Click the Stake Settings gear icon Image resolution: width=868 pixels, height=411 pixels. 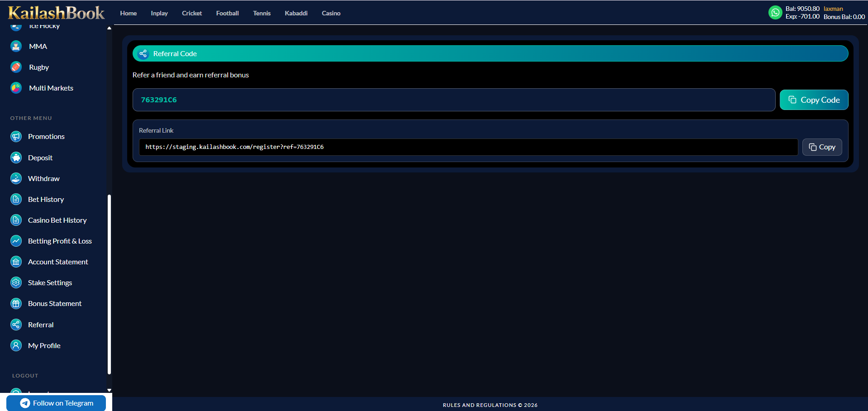[16, 282]
